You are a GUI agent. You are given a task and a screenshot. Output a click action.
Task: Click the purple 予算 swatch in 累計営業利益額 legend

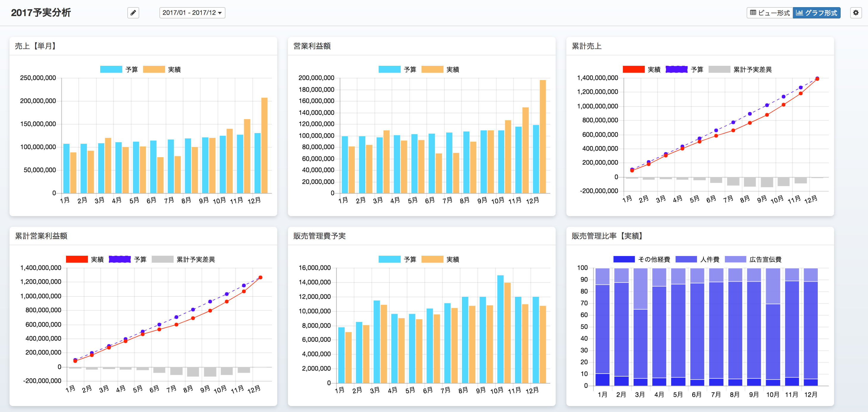click(x=120, y=259)
